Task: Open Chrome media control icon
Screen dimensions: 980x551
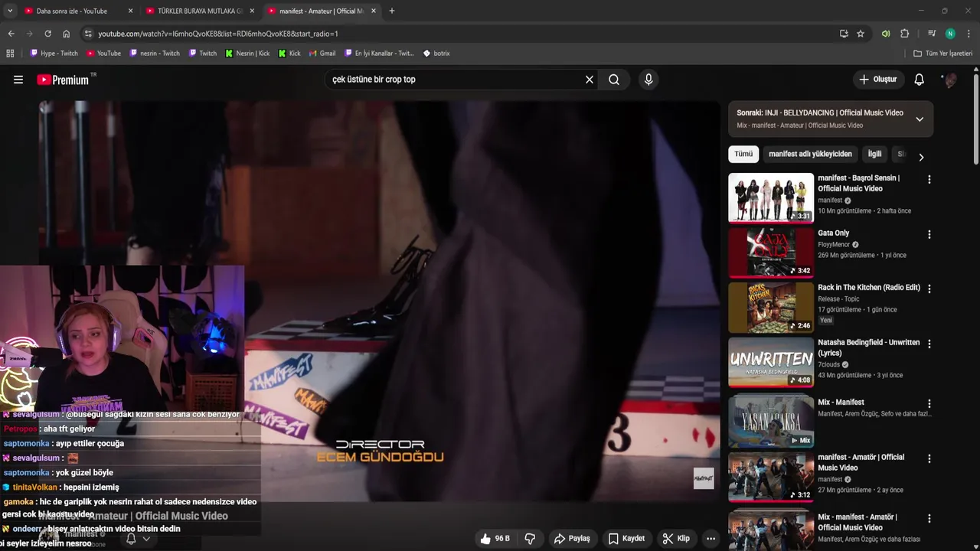Action: (x=932, y=34)
